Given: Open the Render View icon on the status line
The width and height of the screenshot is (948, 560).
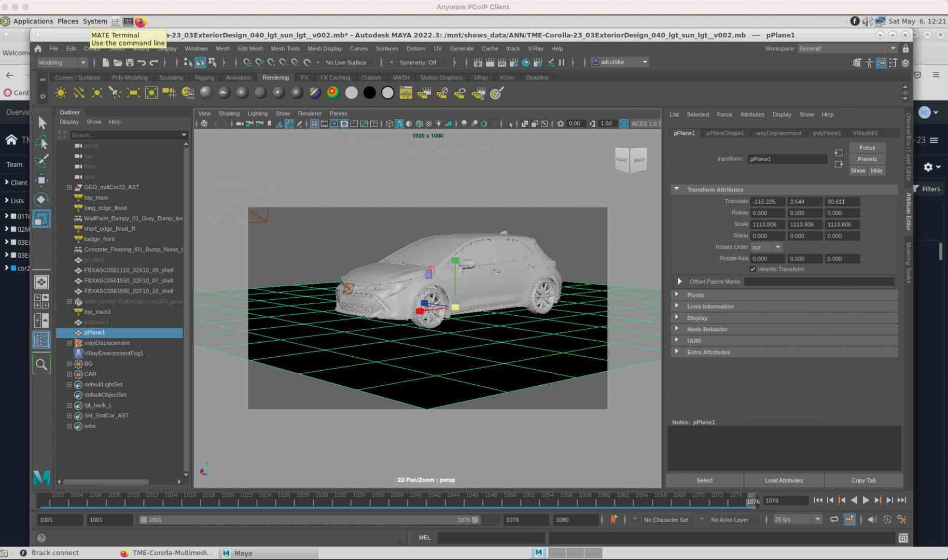Looking at the screenshot, I should pos(478,62).
